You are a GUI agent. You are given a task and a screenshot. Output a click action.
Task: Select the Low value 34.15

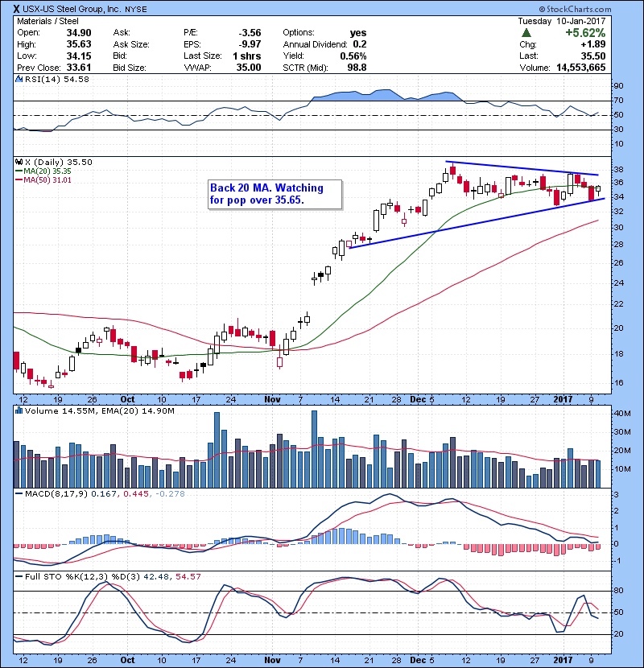(79, 56)
